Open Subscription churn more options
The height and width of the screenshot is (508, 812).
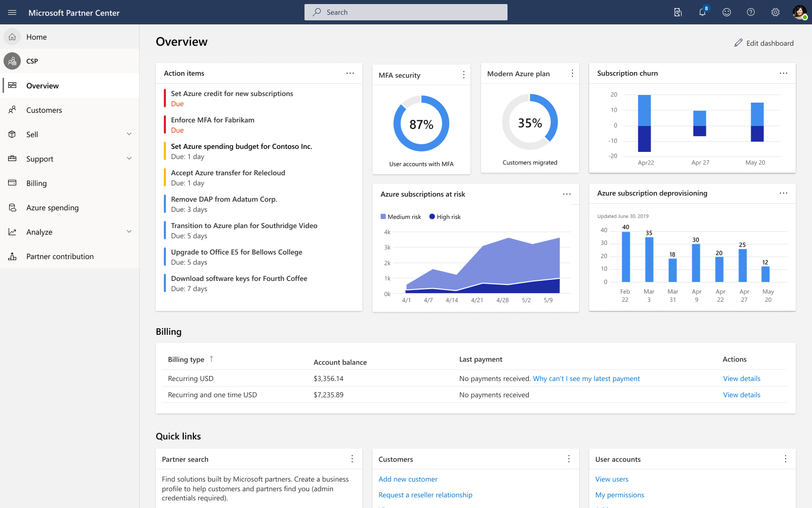coord(784,73)
